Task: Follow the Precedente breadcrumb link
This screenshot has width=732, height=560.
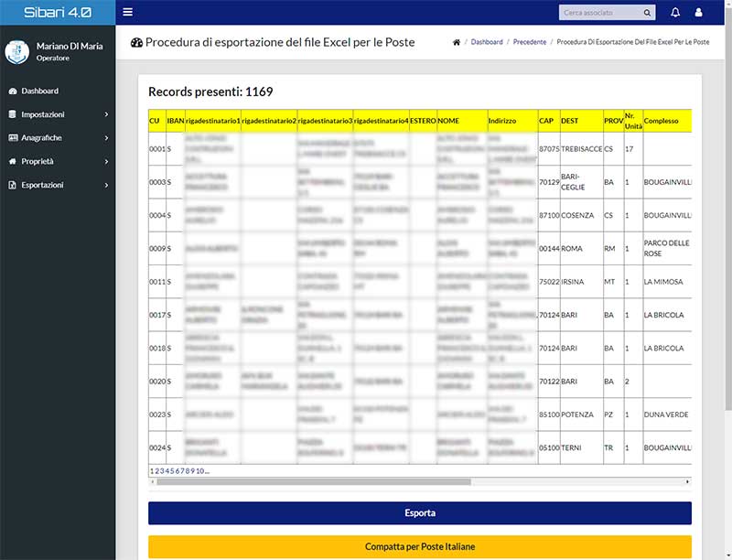Action: [x=530, y=42]
